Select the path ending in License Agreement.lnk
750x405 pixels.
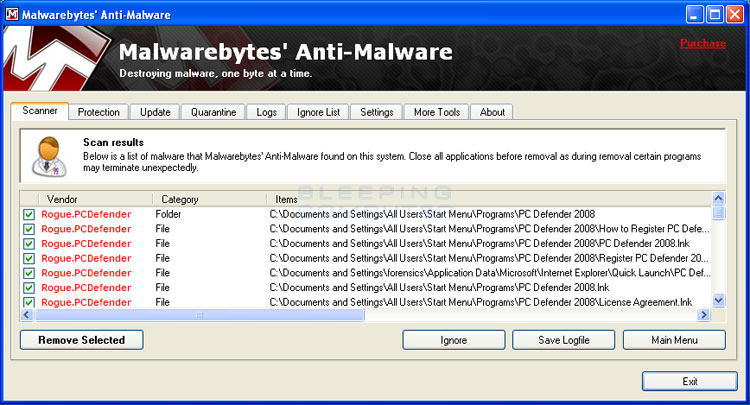[x=481, y=302]
